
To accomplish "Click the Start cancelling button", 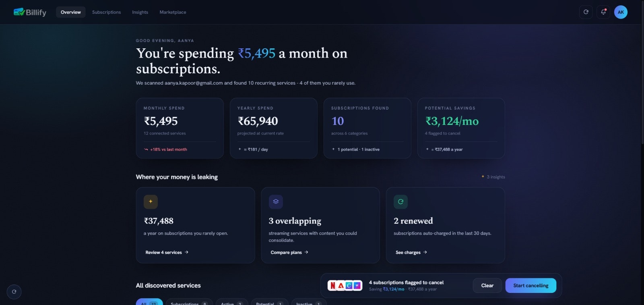I will [531, 286].
